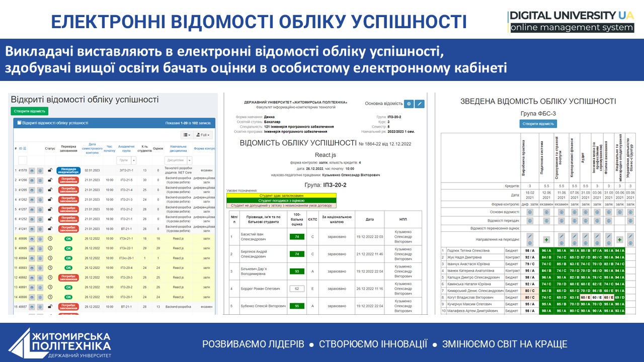This screenshot has width=644, height=362.
Task: Open the 'Групи' filter dropdown
Action: click(x=133, y=160)
